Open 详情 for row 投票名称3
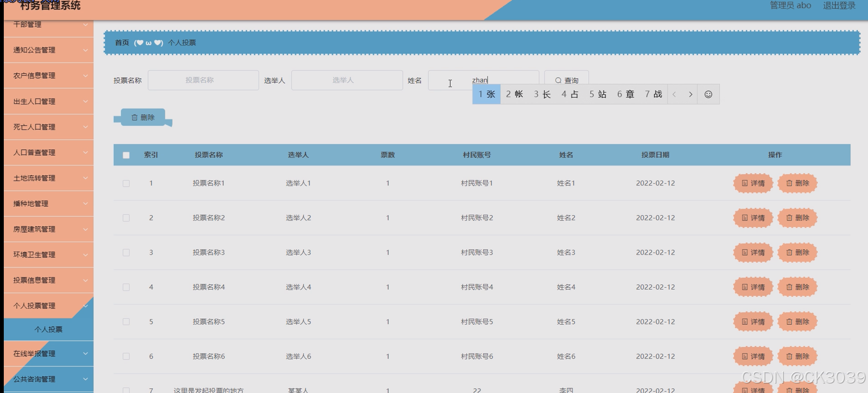 click(x=753, y=252)
